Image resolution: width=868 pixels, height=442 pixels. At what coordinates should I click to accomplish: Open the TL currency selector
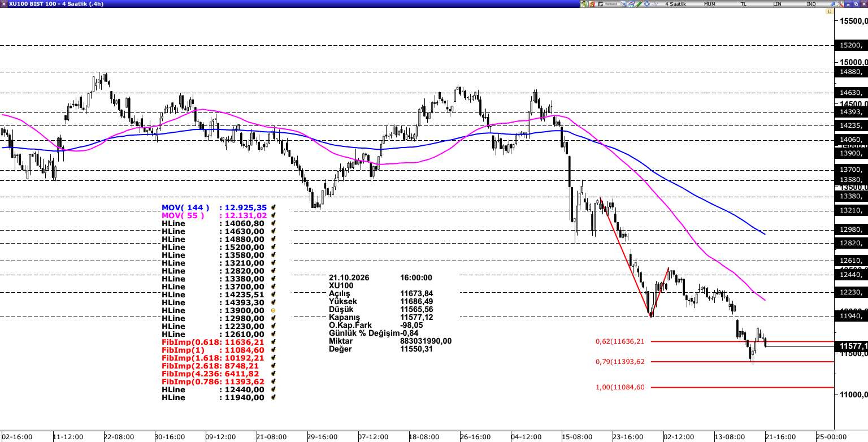coord(744,4)
